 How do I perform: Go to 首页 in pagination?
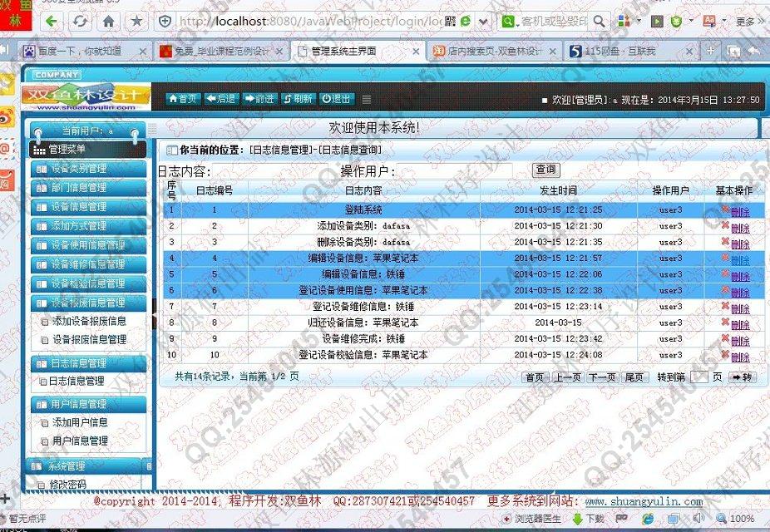click(535, 377)
